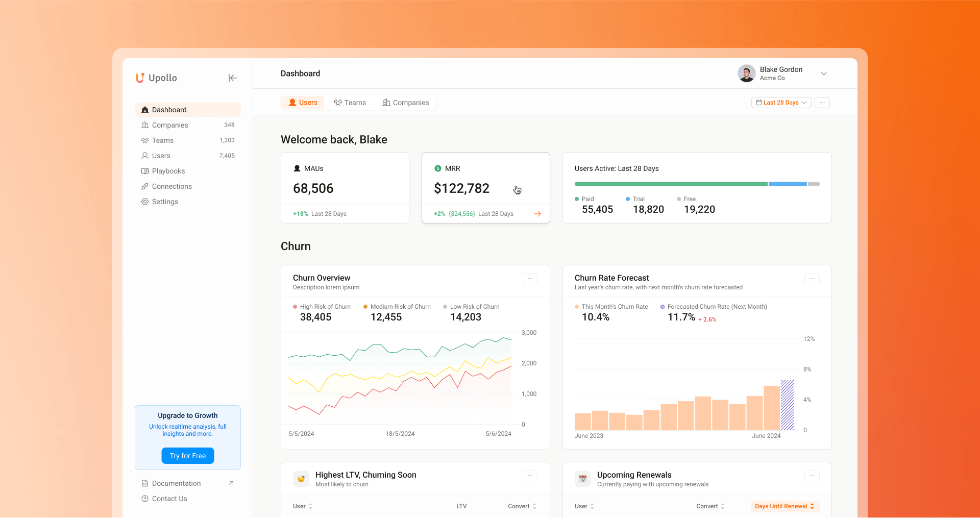
Task: Open the Last 28 Days date dropdown
Action: click(781, 102)
